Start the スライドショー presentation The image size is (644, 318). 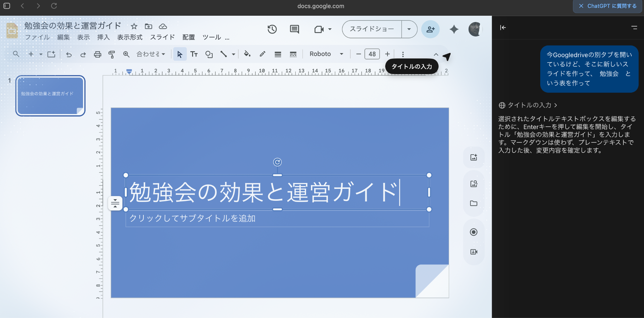pyautogui.click(x=372, y=29)
